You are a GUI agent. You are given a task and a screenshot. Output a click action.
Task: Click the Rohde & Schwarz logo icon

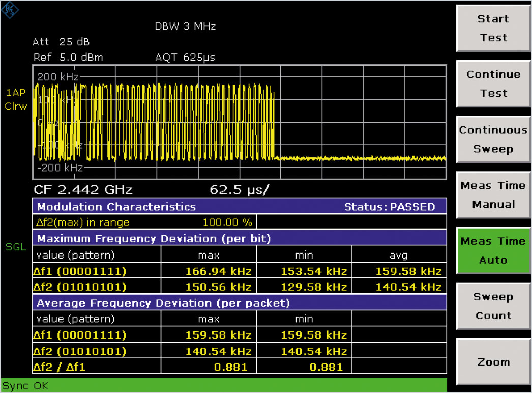pos(10,10)
